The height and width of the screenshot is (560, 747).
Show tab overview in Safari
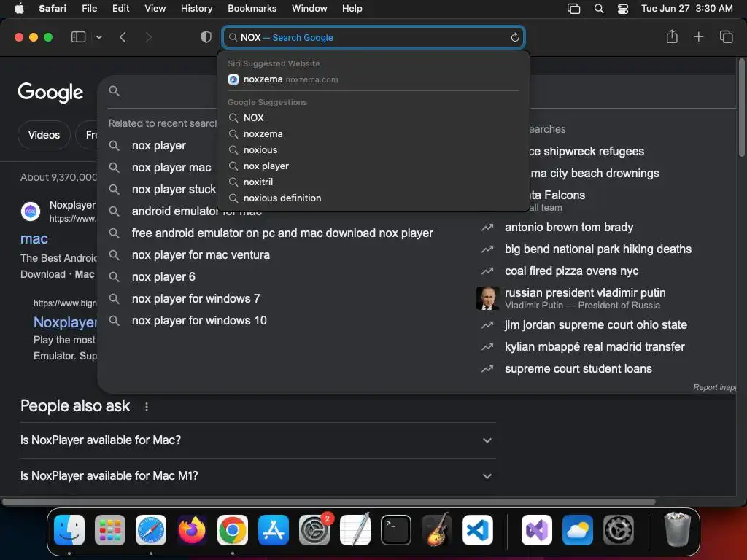click(726, 36)
